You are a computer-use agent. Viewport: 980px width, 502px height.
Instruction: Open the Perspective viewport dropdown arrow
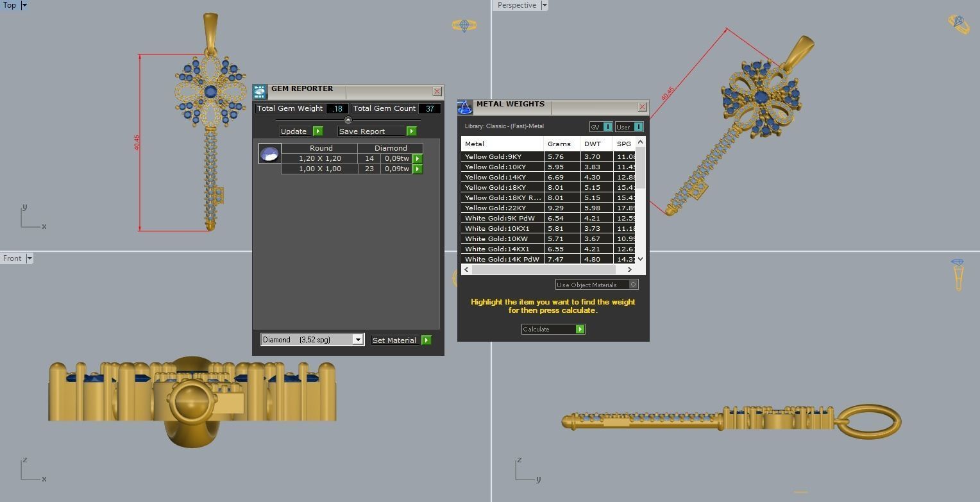coord(545,5)
